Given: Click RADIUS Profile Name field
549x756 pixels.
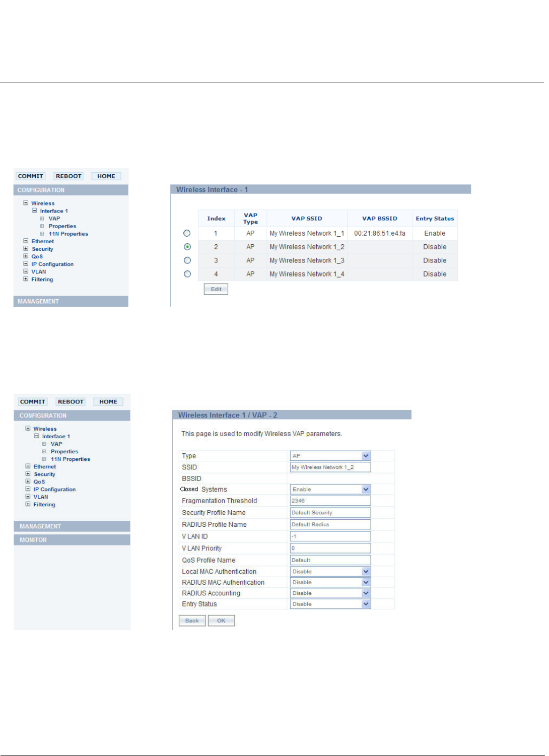Looking at the screenshot, I should [330, 524].
